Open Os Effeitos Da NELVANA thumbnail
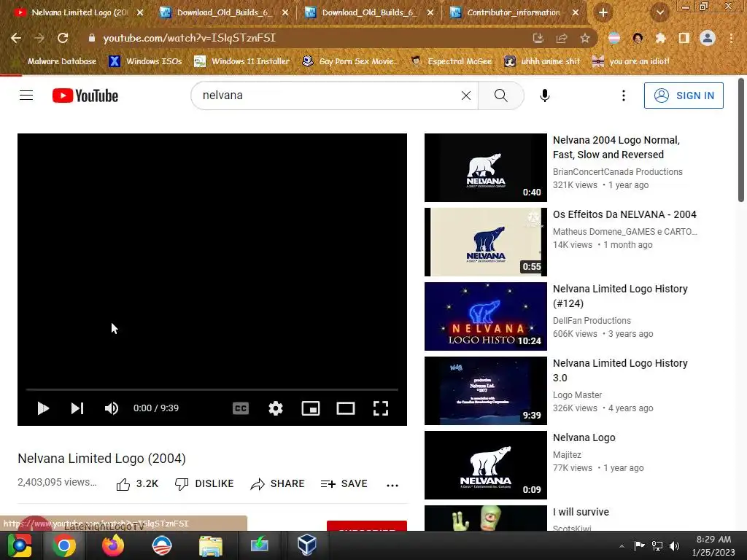Screen dimensions: 747x560 [x=485, y=242]
